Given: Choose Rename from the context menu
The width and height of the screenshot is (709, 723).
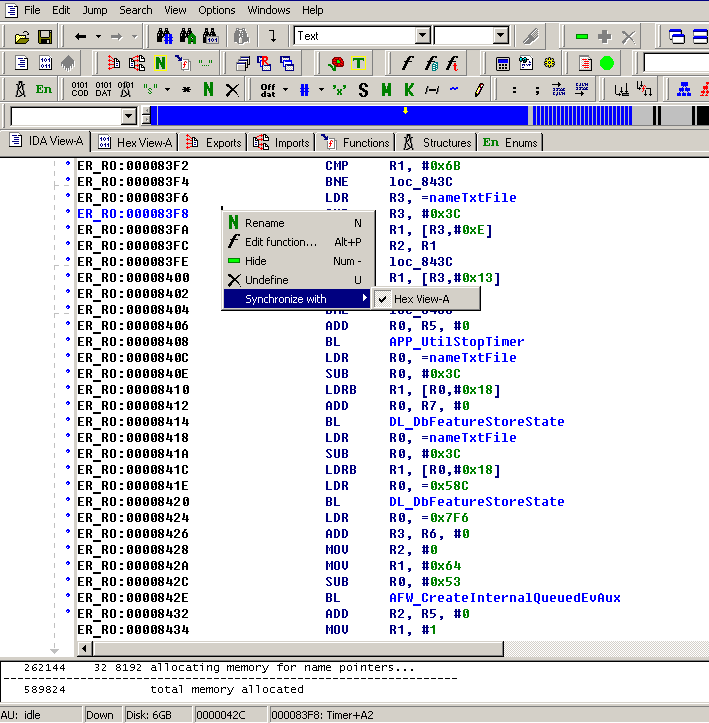Looking at the screenshot, I should coord(298,223).
